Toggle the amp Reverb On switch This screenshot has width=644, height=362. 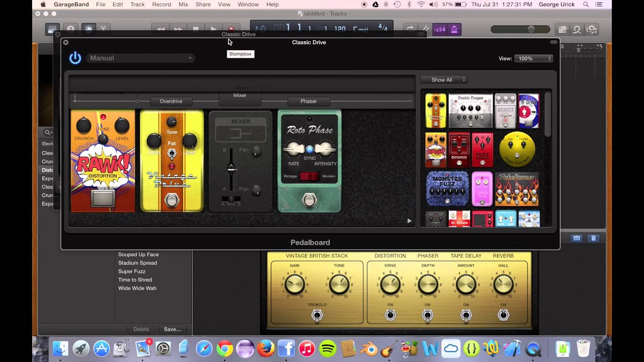(503, 315)
